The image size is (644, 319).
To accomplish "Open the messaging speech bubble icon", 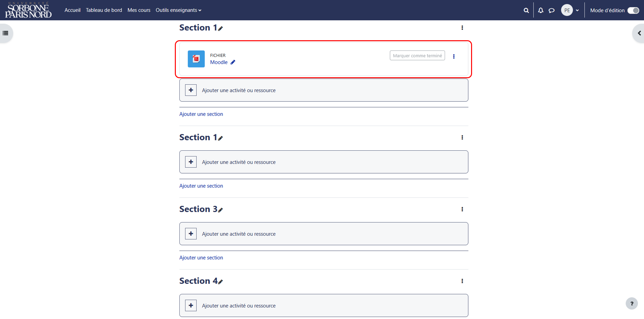I will coord(552,10).
